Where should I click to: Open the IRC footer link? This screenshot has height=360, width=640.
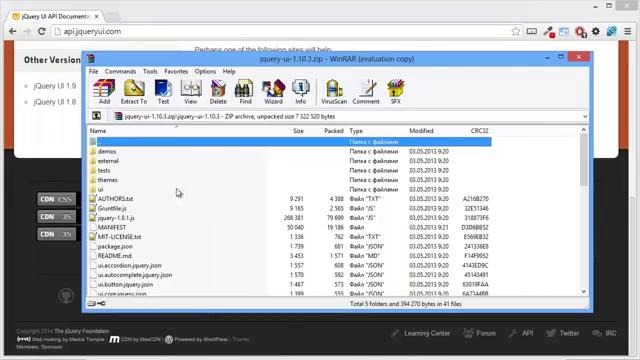click(611, 333)
